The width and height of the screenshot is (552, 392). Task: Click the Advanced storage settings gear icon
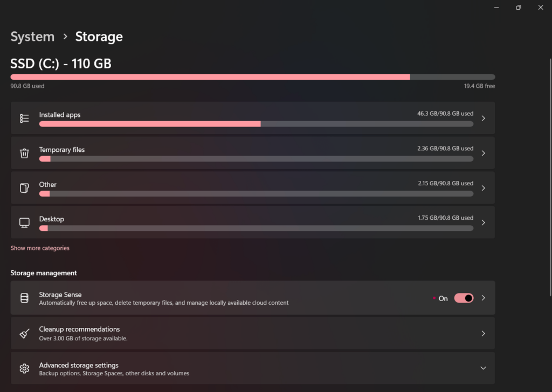pyautogui.click(x=24, y=368)
